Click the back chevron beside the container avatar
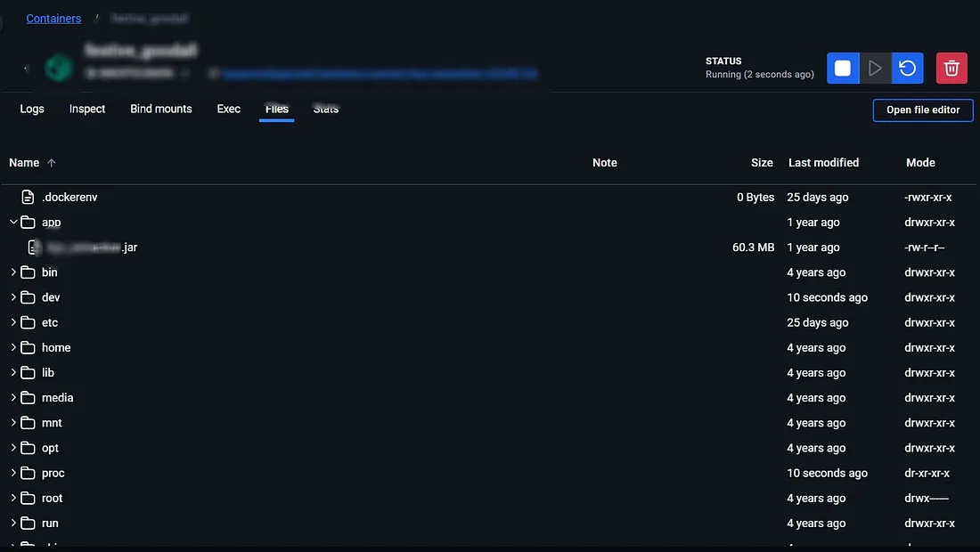This screenshot has height=552, width=980. coord(24,67)
